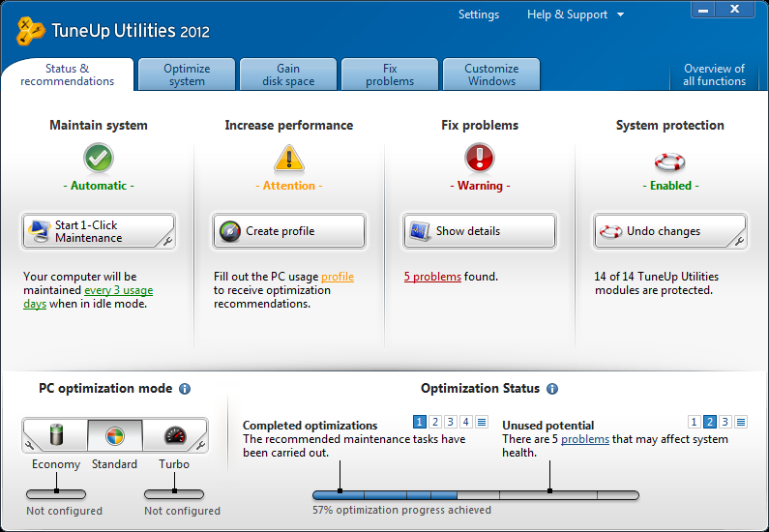Open the '5 problems' found link
This screenshot has width=769, height=532.
coord(432,277)
